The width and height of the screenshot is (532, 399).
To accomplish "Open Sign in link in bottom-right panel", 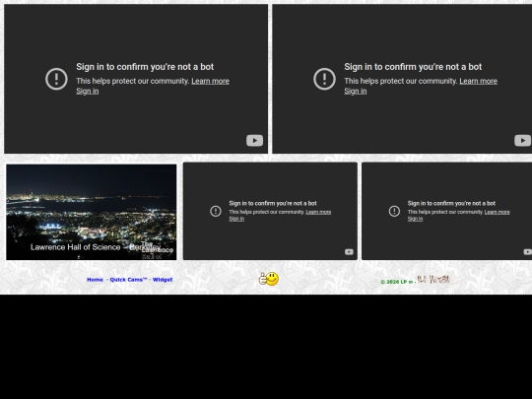I will tap(415, 219).
